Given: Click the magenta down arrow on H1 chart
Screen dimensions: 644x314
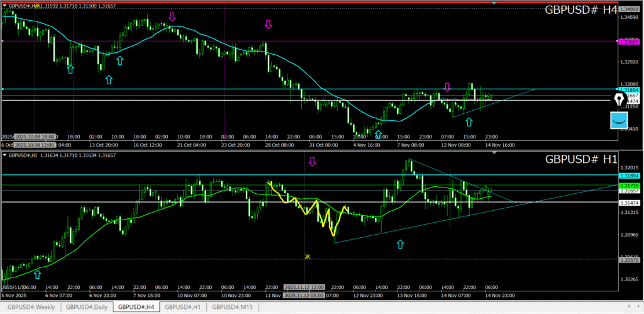Looking at the screenshot, I should tap(311, 162).
